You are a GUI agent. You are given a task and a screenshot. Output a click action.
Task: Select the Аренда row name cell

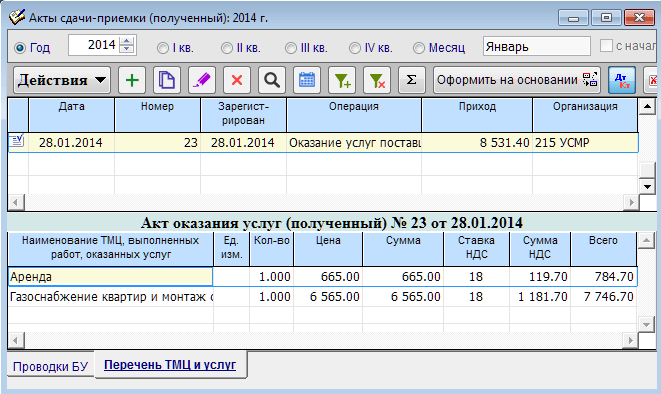[110, 277]
